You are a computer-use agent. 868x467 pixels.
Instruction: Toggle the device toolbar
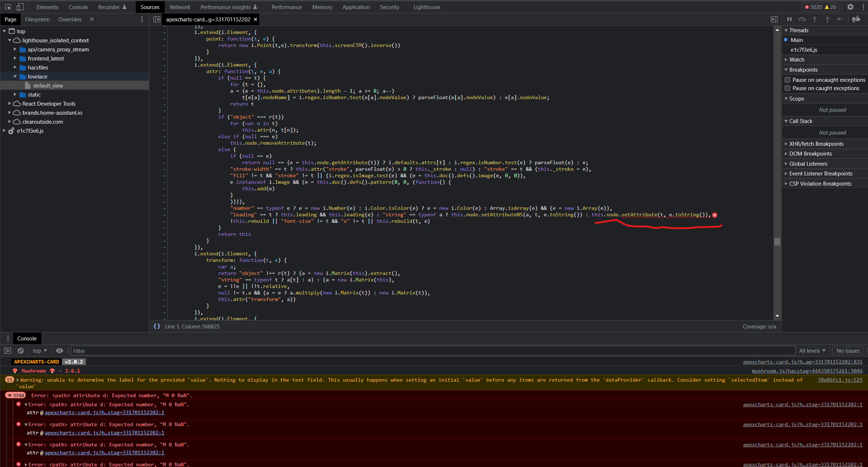(x=20, y=7)
